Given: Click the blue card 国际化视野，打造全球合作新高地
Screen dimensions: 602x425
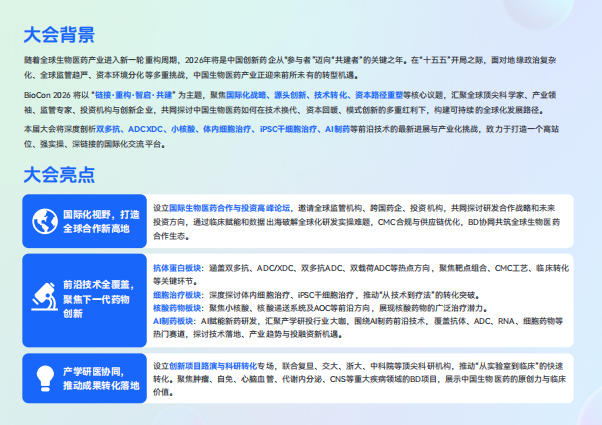Looking at the screenshot, I should click(x=84, y=221).
